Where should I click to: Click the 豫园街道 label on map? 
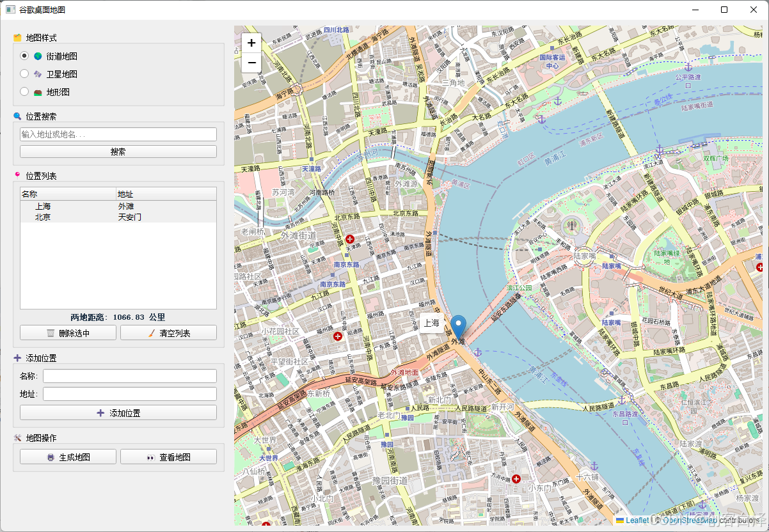click(x=390, y=480)
